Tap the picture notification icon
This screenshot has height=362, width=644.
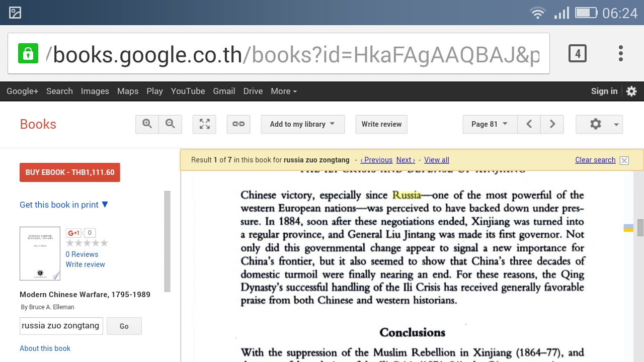[15, 13]
